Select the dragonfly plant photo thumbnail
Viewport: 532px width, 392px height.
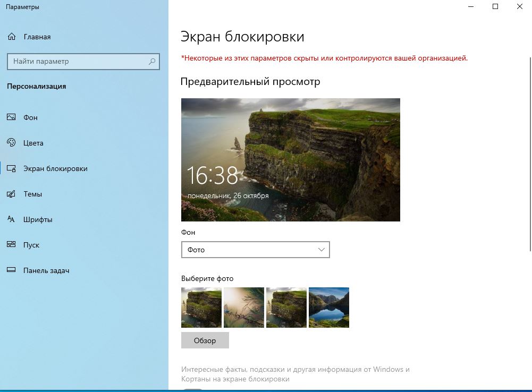click(x=243, y=307)
